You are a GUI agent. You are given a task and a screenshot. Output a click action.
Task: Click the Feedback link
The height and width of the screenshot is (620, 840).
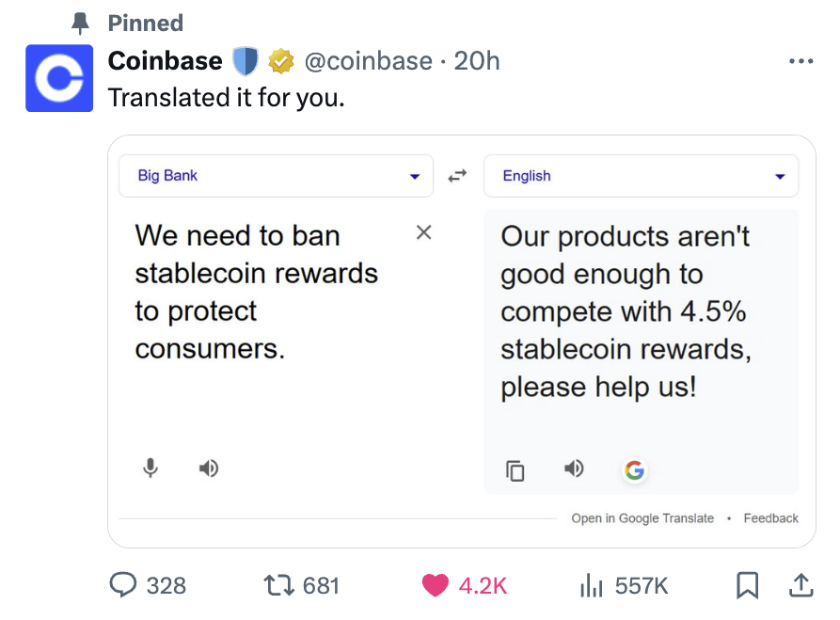[x=770, y=518]
